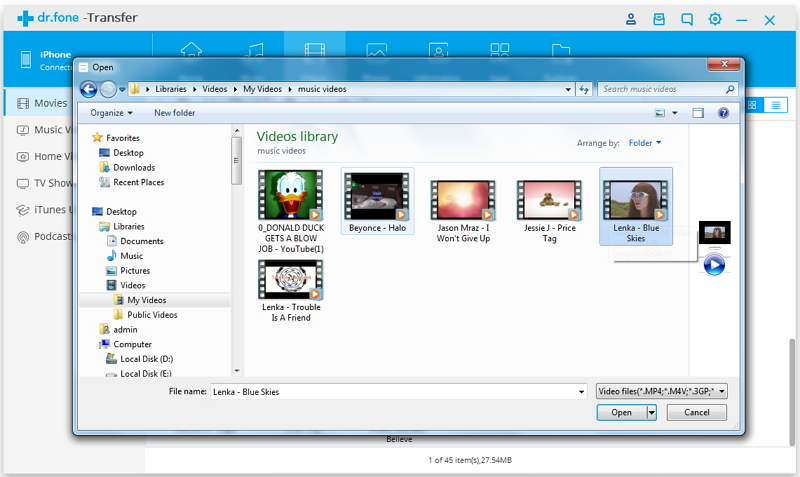This screenshot has width=800, height=477.
Task: Click the File name input field
Action: coord(393,392)
